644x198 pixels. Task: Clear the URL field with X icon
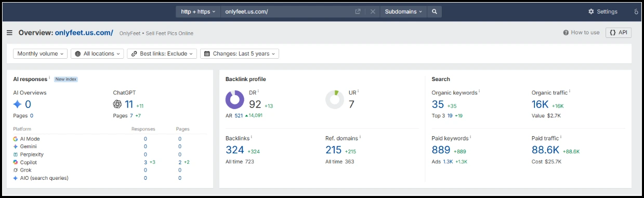coord(373,11)
